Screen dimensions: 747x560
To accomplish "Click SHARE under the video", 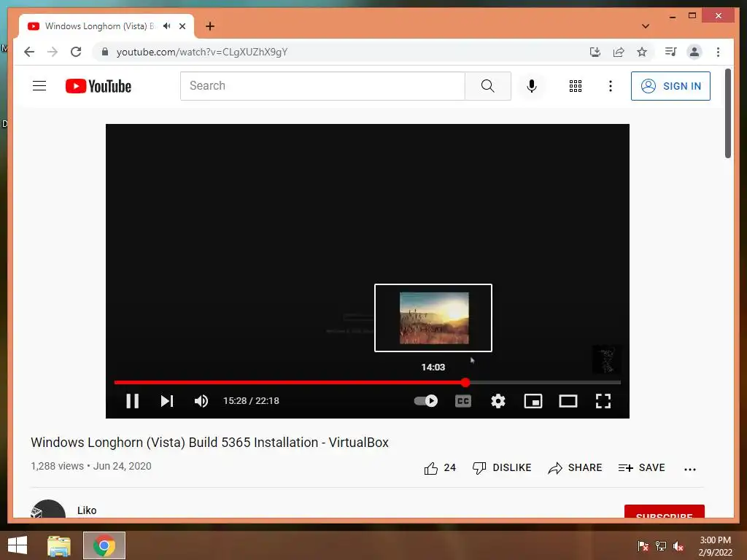I will coord(575,468).
